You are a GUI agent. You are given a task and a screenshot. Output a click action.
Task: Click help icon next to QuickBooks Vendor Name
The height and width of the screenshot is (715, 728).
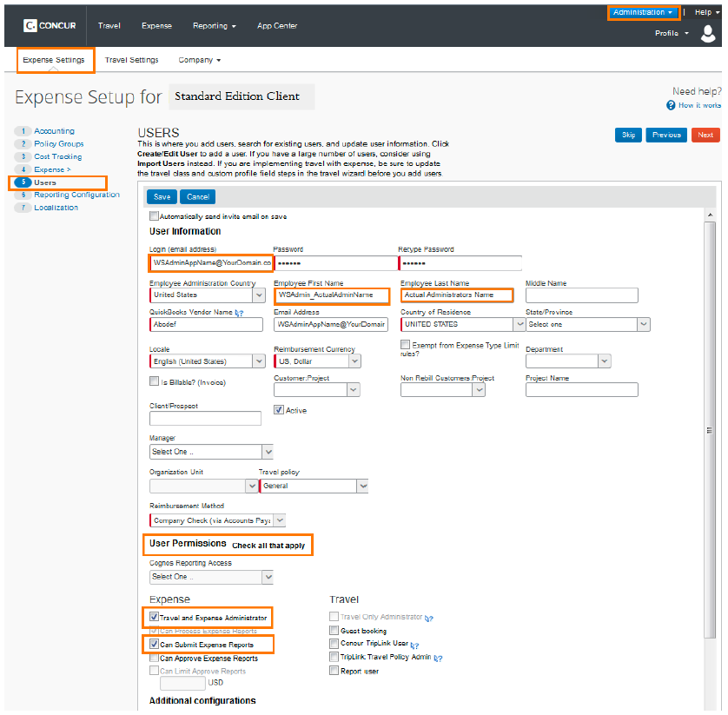pyautogui.click(x=239, y=314)
